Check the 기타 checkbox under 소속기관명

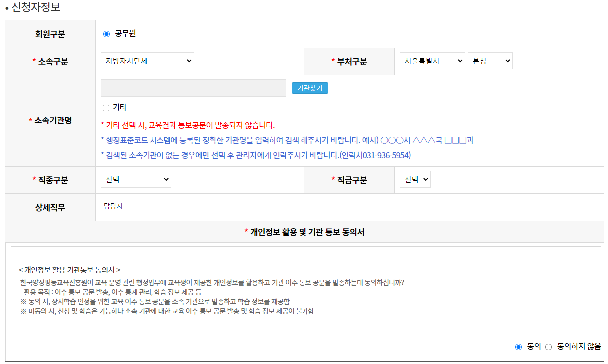click(106, 107)
